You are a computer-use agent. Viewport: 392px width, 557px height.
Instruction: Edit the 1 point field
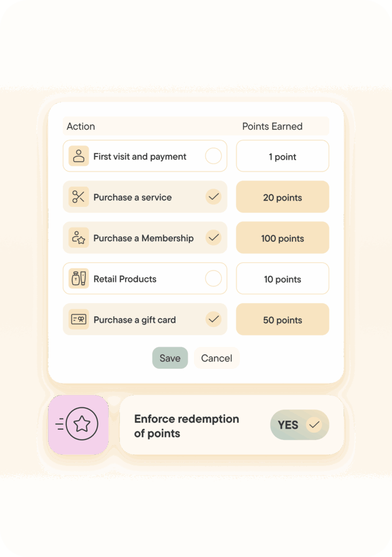[x=282, y=156]
